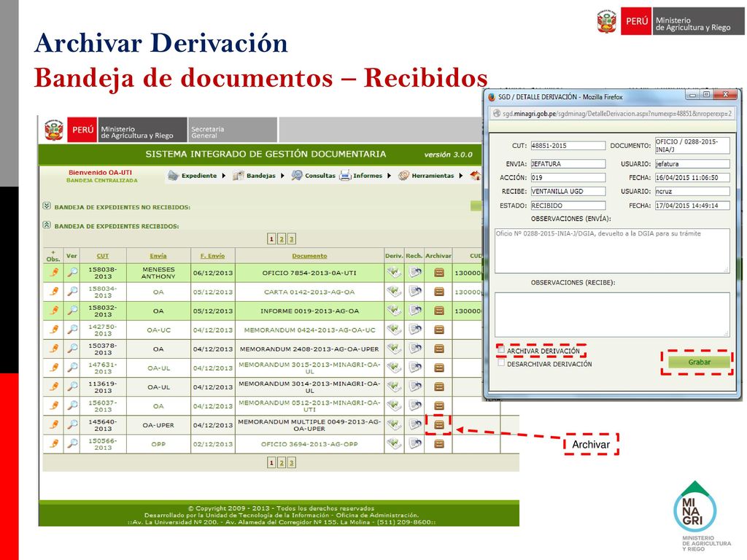This screenshot has height=560, width=747.
Task: Click FECHA field showing 17/04/2015 14:49:14
Action: (x=692, y=206)
